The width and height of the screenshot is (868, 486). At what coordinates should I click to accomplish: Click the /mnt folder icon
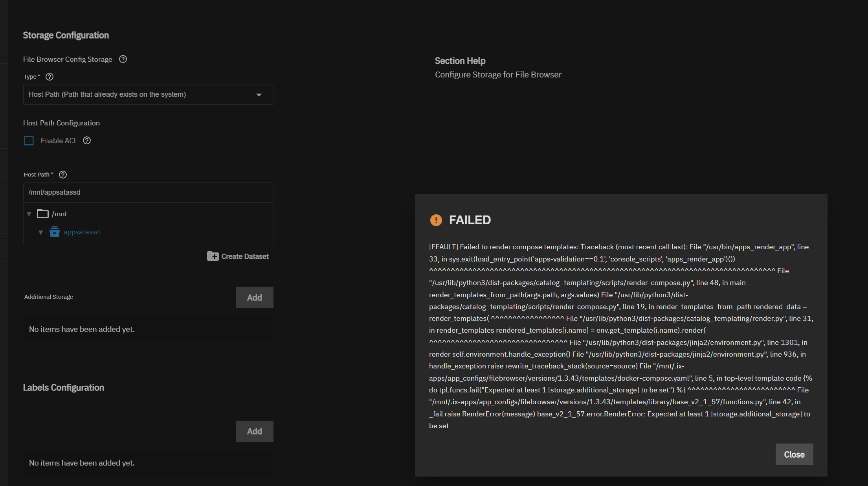click(x=43, y=214)
